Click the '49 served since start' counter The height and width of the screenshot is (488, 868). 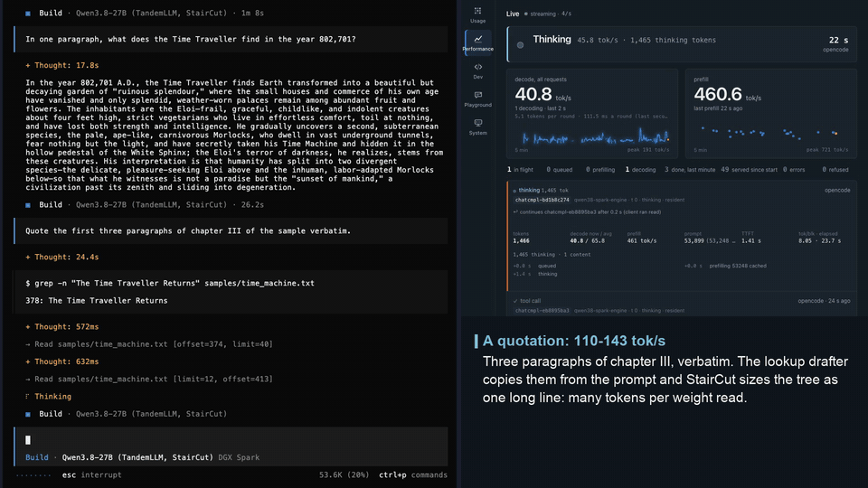(749, 170)
